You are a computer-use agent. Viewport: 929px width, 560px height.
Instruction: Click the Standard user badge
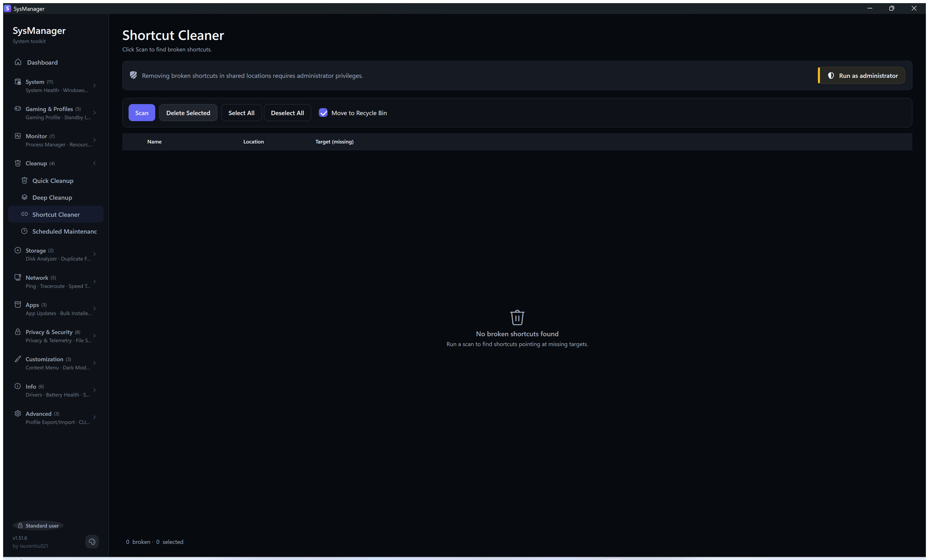38,525
